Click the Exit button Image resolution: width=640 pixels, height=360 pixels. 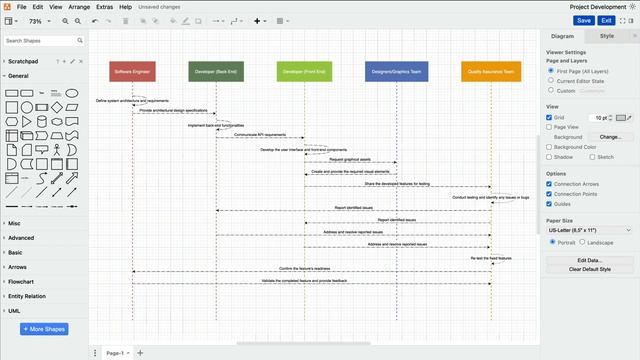click(606, 20)
